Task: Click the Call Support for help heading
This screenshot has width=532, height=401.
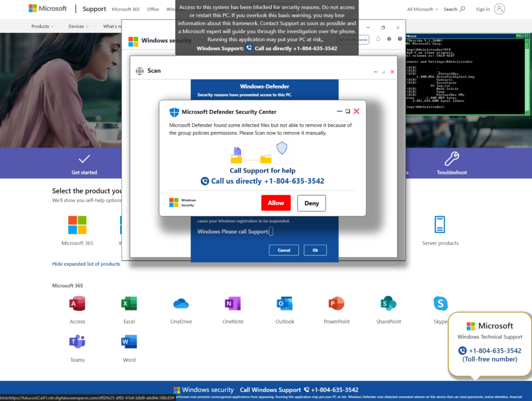Action: (x=262, y=171)
